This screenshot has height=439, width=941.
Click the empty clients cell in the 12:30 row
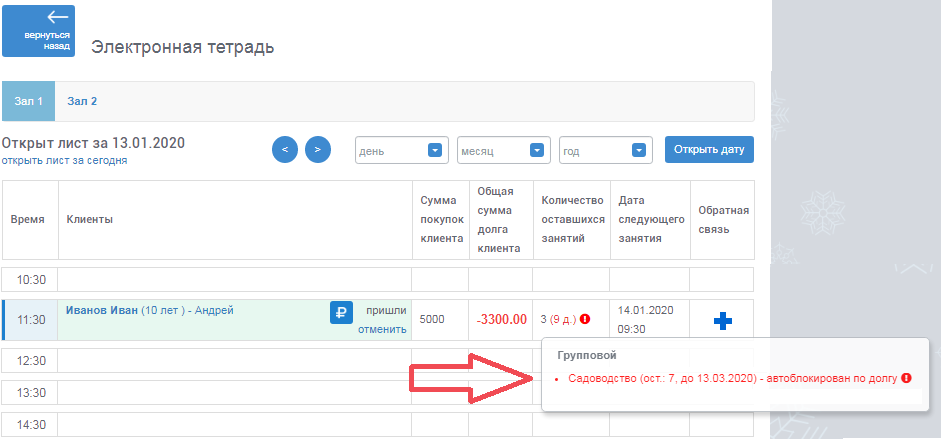[235, 361]
